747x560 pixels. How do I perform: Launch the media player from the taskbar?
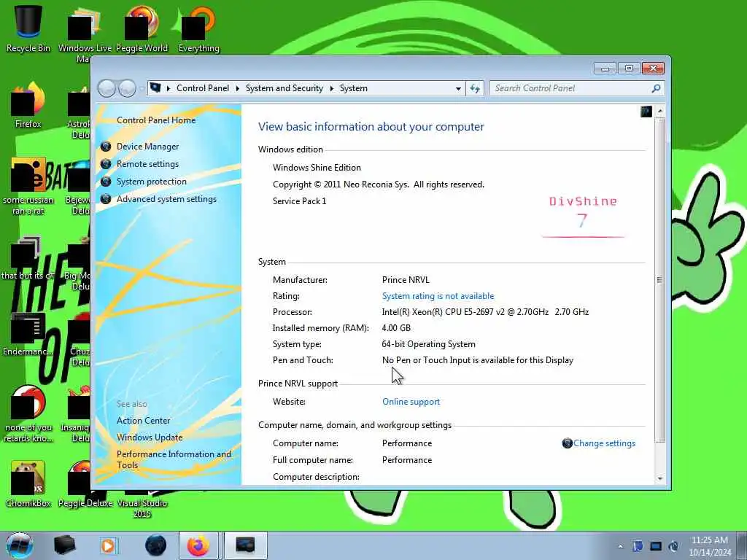pyautogui.click(x=108, y=545)
